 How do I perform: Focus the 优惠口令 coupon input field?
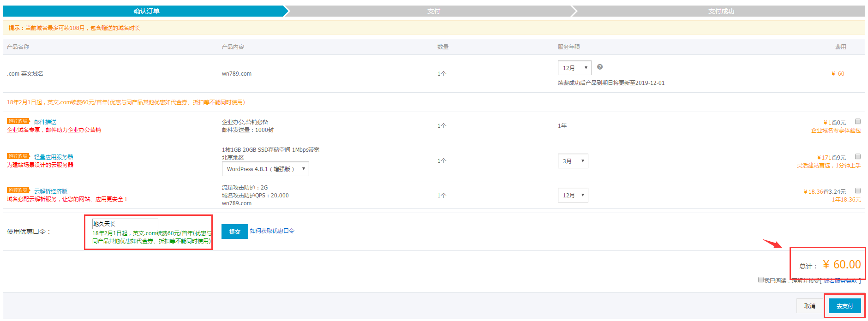[x=125, y=224]
